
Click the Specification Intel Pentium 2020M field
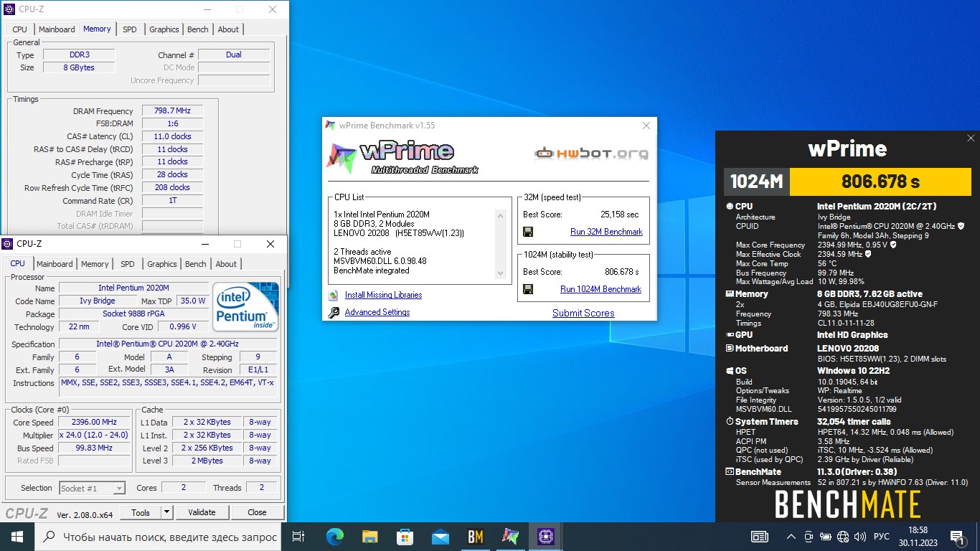pos(169,344)
